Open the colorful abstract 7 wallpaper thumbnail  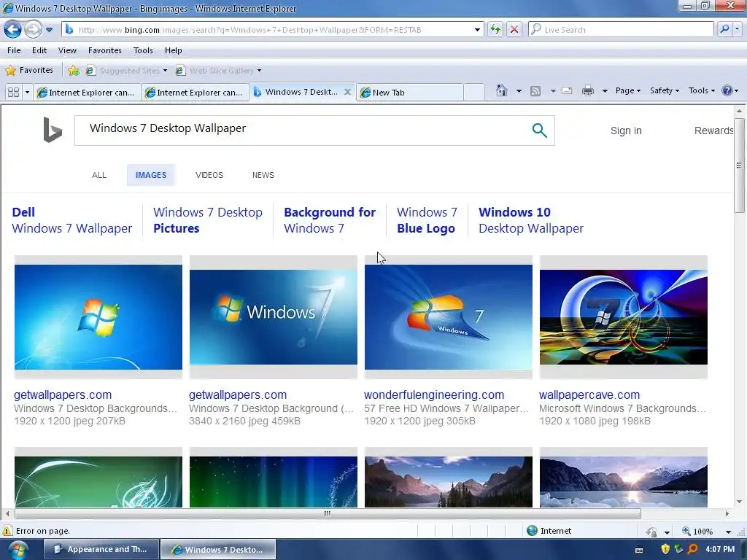[x=623, y=317]
